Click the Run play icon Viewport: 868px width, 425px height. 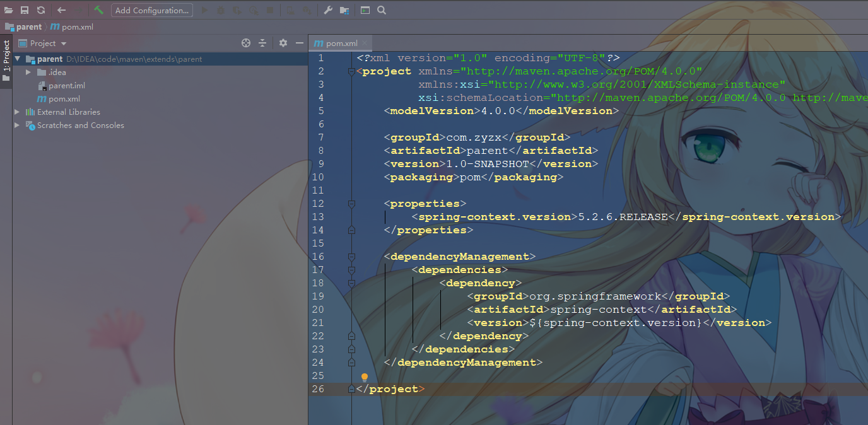tap(204, 10)
